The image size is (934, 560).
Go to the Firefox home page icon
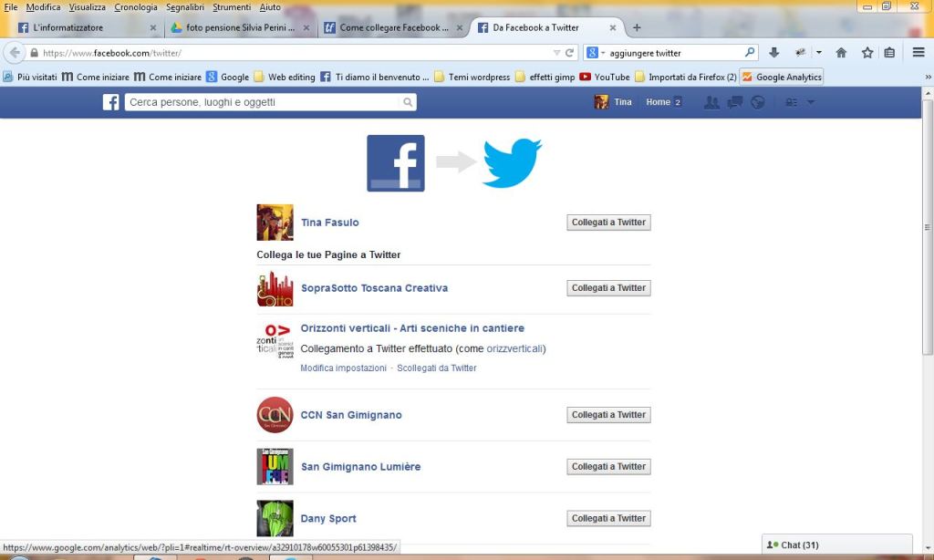(x=841, y=52)
